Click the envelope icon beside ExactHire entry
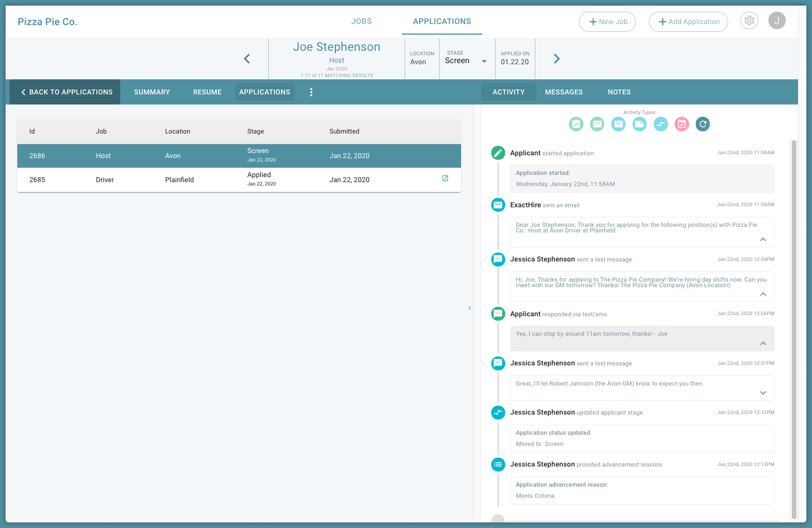Viewport: 812px width, 528px height. click(x=498, y=205)
